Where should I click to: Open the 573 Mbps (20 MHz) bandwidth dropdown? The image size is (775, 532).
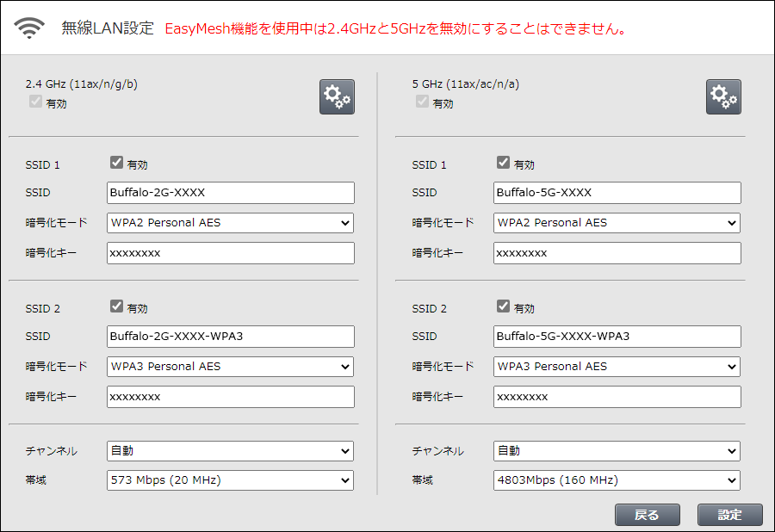230,480
